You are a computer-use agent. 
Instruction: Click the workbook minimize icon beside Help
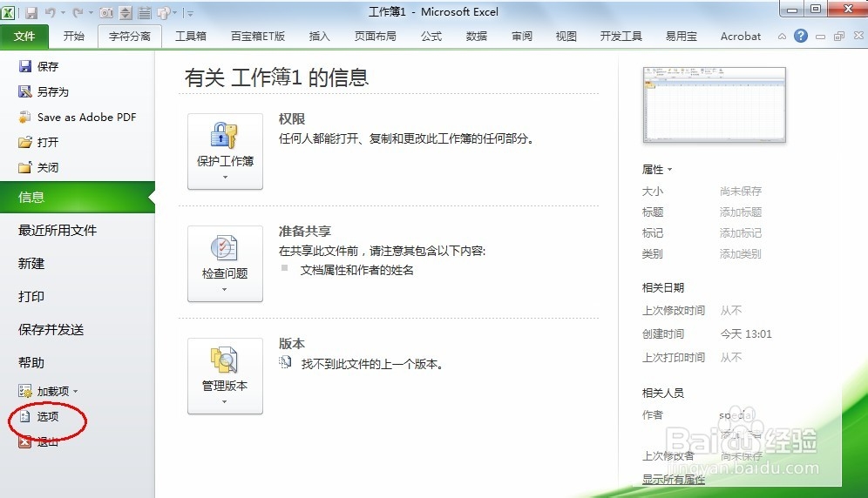click(820, 37)
